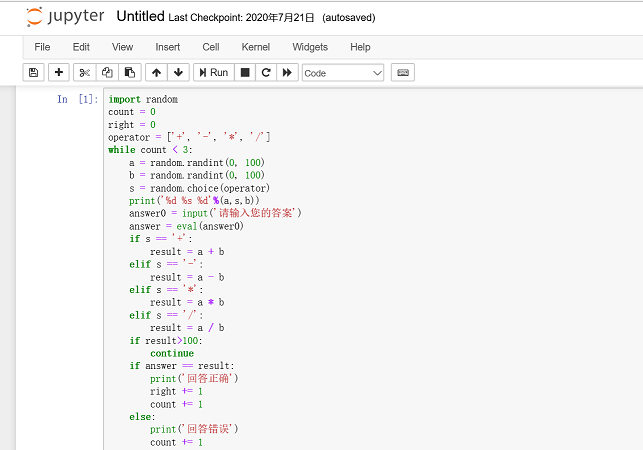Open the Insert menu
This screenshot has height=450, width=643.
click(168, 47)
